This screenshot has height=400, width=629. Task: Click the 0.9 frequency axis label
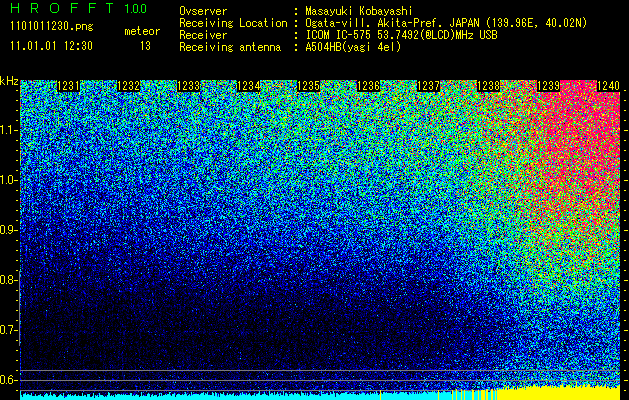tap(7, 230)
